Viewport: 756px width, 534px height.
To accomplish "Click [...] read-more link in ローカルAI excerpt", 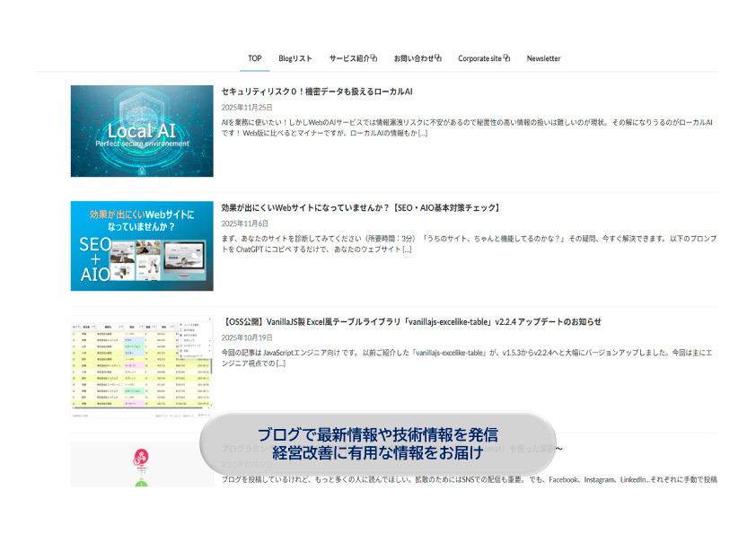I will click(422, 134).
